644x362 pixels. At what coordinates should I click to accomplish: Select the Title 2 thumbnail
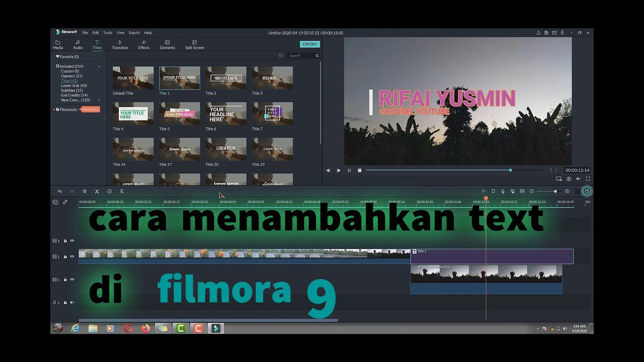click(226, 78)
